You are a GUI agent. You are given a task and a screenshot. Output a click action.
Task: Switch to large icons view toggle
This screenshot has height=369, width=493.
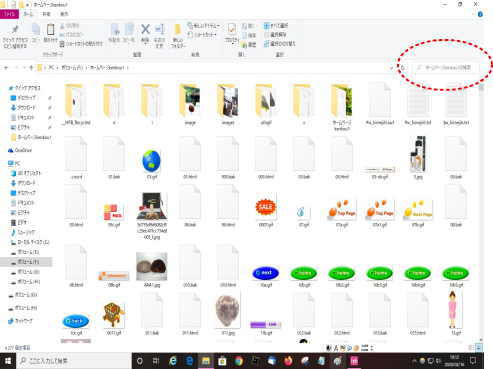pos(479,348)
